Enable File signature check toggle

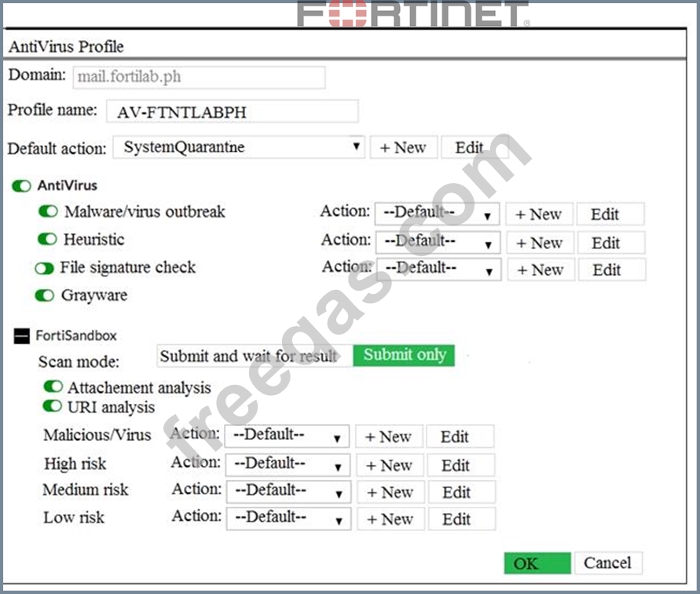45,268
